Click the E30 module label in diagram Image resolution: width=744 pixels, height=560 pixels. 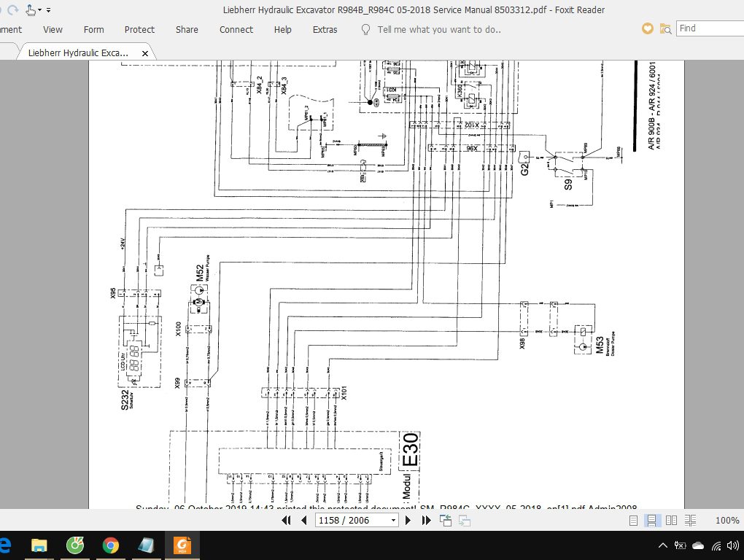(411, 450)
